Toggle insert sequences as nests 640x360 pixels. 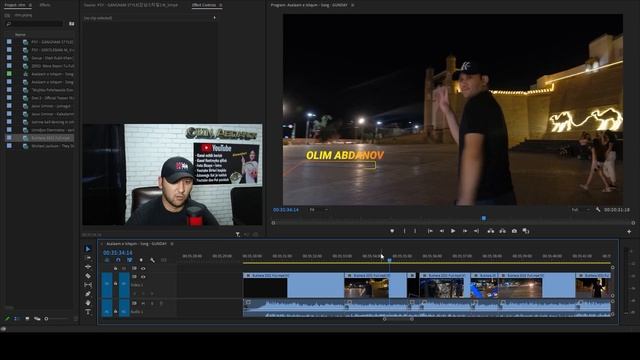[x=107, y=260]
